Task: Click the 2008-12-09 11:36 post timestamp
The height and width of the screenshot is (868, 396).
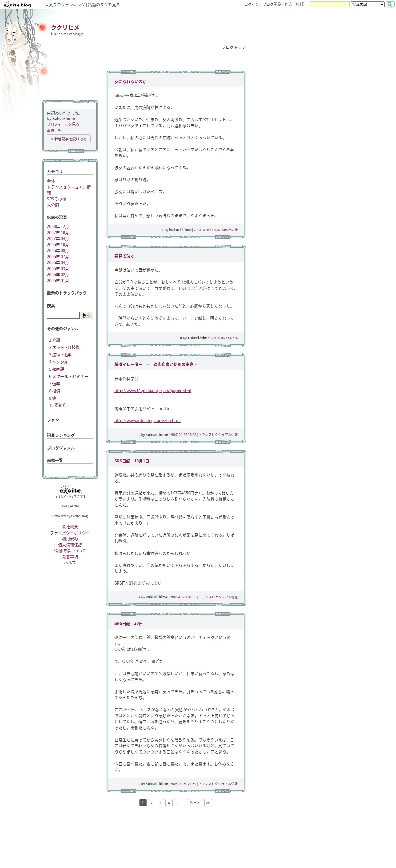Action: point(207,230)
